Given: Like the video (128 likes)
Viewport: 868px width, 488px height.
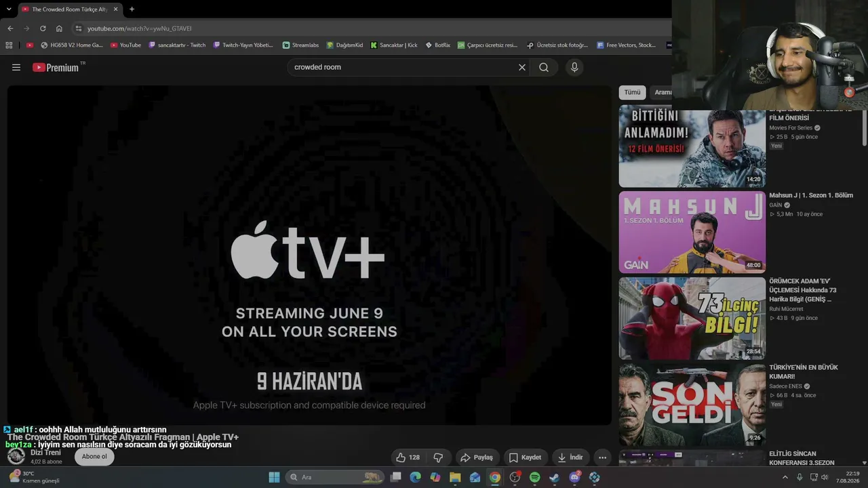Looking at the screenshot, I should (408, 457).
